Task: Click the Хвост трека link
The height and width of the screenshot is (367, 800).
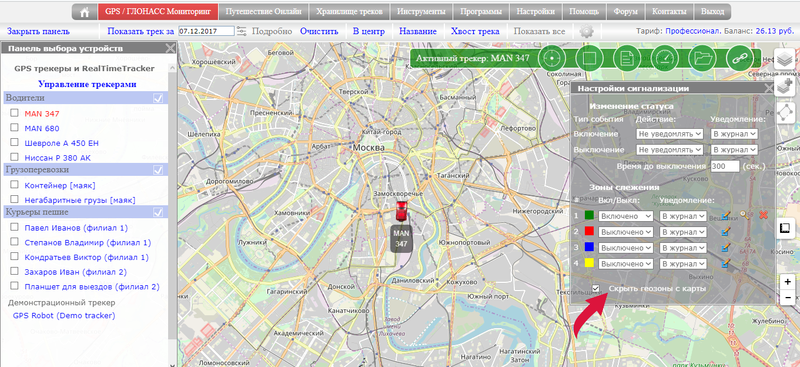Action: point(475,32)
